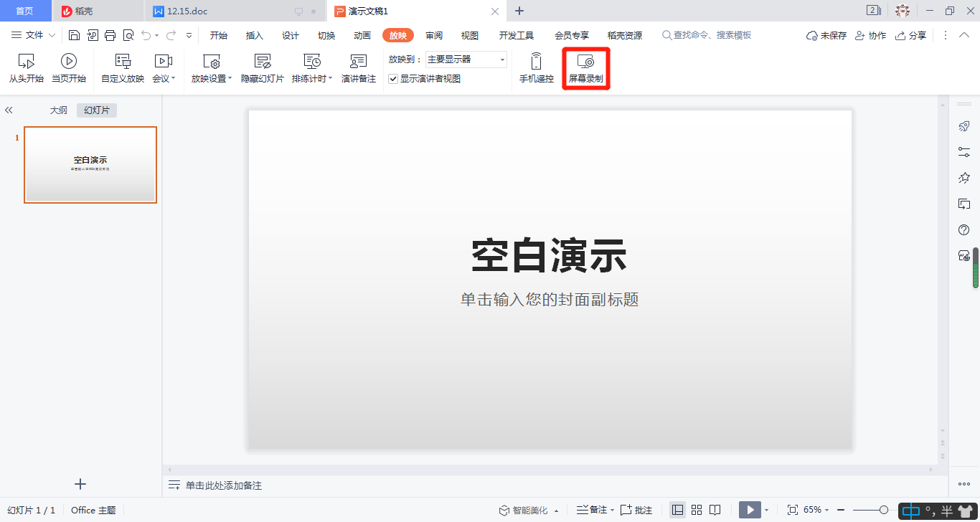Open the 排练计时 dropdown
Screen dimensions: 980x522
(330, 79)
